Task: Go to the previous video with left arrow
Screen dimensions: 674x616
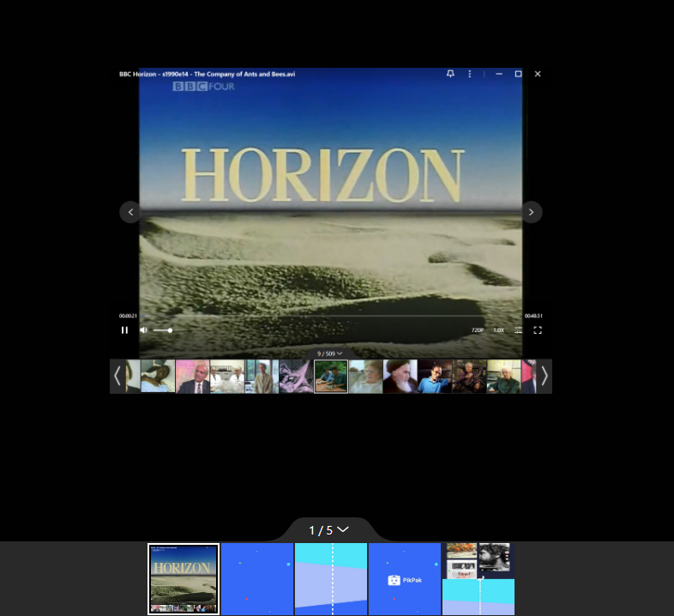Action: pyautogui.click(x=130, y=212)
